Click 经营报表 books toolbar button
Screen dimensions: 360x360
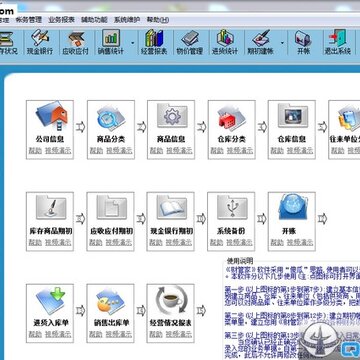point(154,43)
